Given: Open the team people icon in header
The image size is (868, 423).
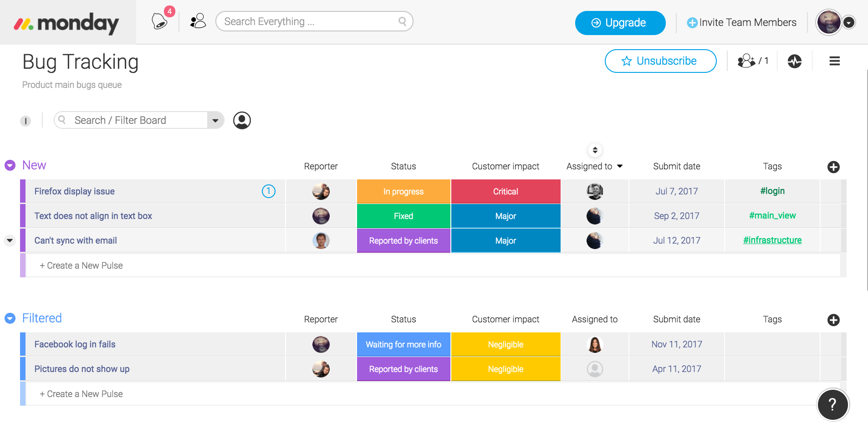Looking at the screenshot, I should pos(198,21).
